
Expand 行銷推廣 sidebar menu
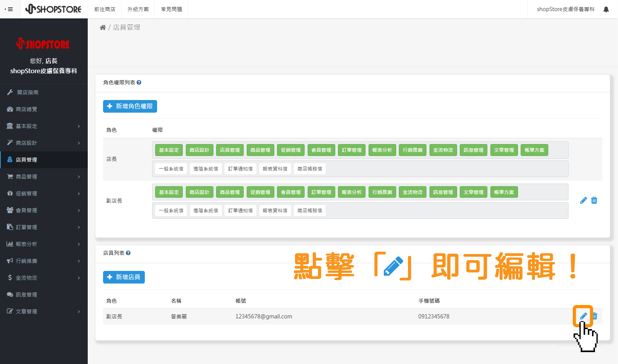pyautogui.click(x=44, y=261)
